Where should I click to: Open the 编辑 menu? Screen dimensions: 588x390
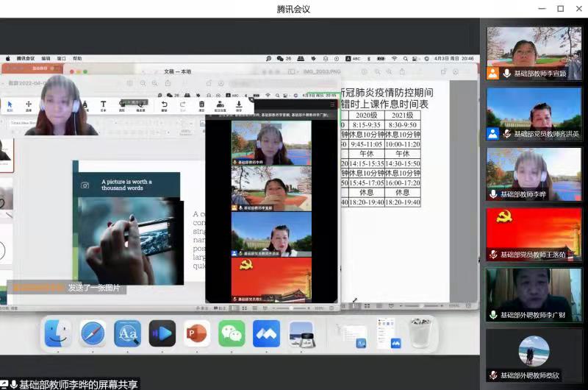point(46,59)
